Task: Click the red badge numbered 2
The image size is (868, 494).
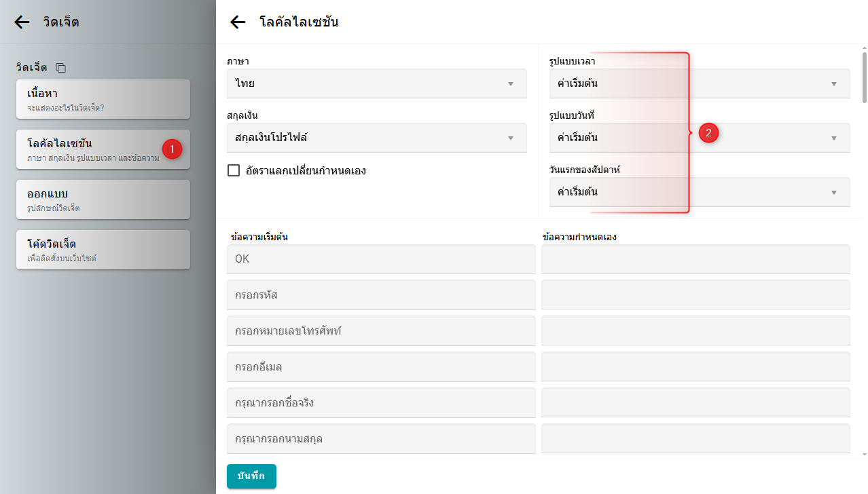Action: [708, 133]
